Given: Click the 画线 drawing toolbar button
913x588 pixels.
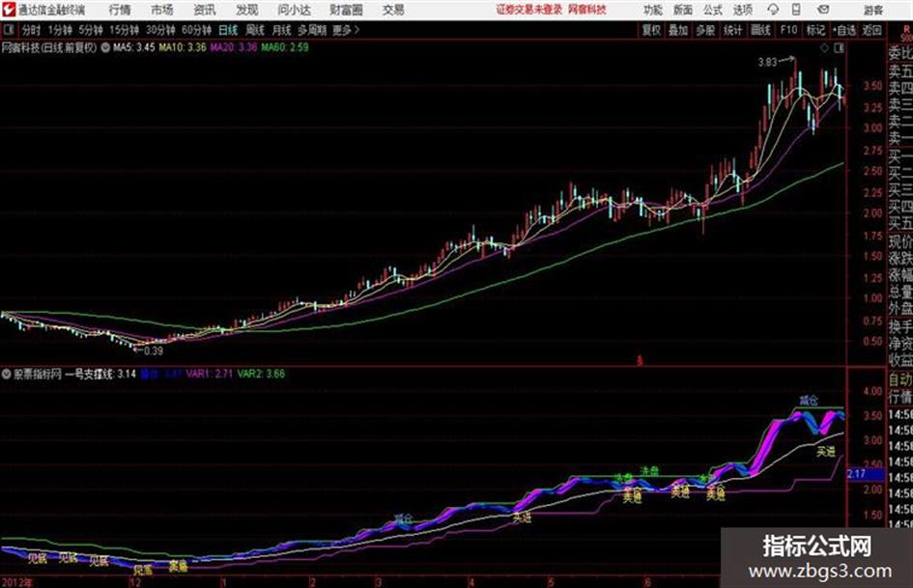Looking at the screenshot, I should (760, 30).
